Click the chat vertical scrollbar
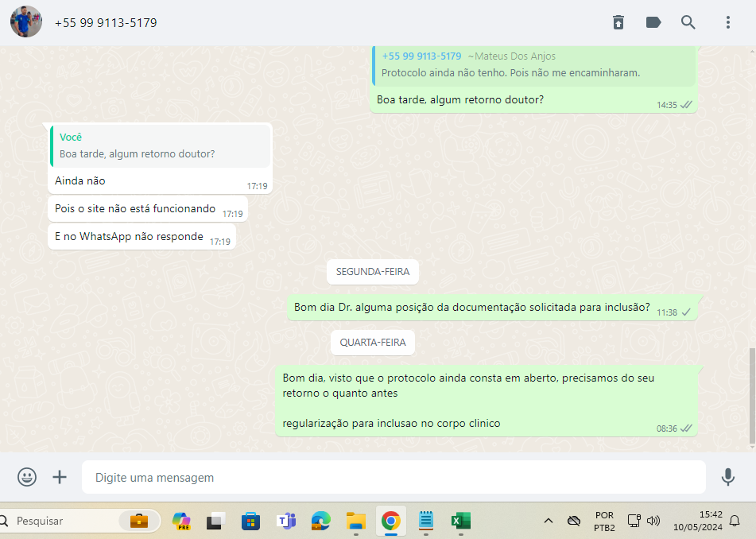This screenshot has width=756, height=539. [x=752, y=396]
